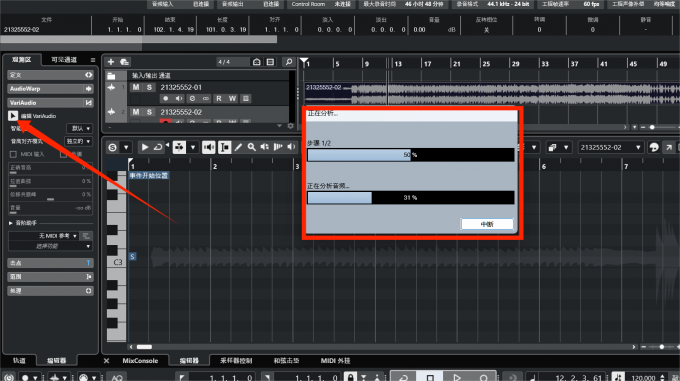
Task: Click the link icon on track 21325552-01
Action: point(206,98)
